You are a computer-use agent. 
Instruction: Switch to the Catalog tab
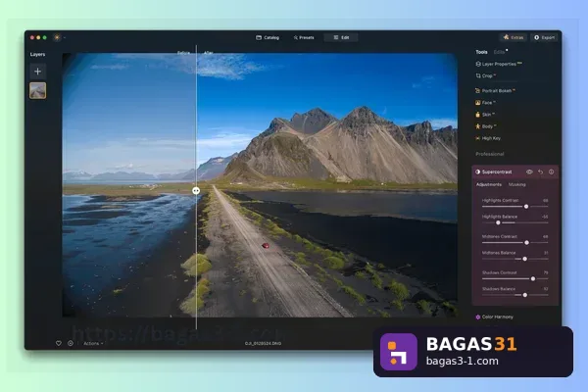(x=268, y=37)
